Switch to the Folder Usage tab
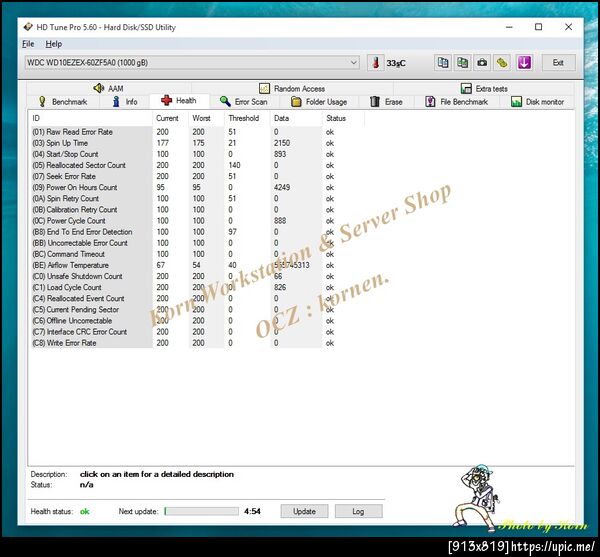 tap(319, 102)
